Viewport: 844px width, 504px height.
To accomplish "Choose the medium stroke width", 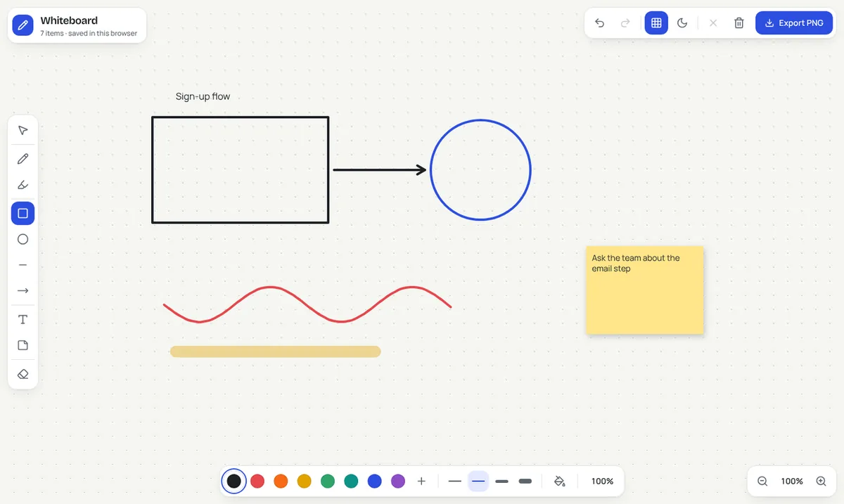I will 478,482.
